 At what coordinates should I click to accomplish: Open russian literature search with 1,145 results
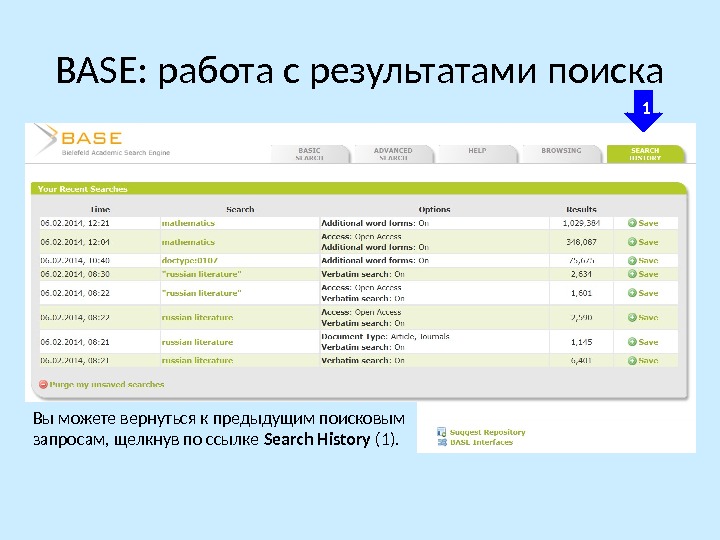[197, 342]
